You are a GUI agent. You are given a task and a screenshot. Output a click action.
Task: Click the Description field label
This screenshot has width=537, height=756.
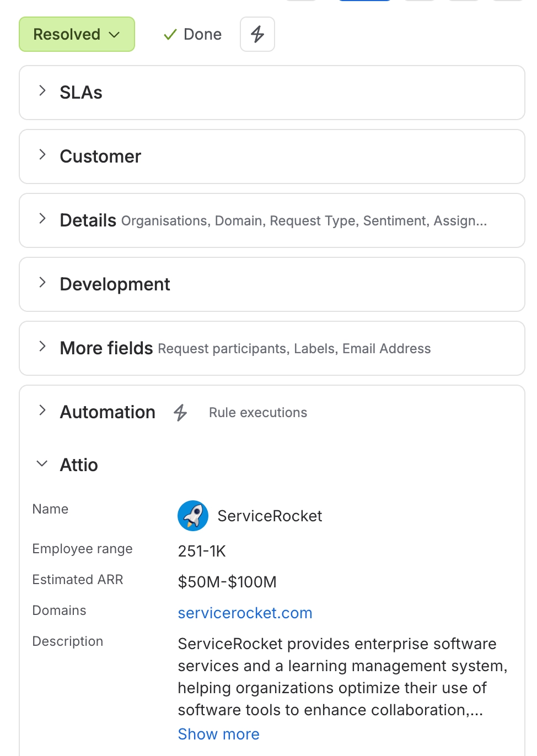(68, 641)
